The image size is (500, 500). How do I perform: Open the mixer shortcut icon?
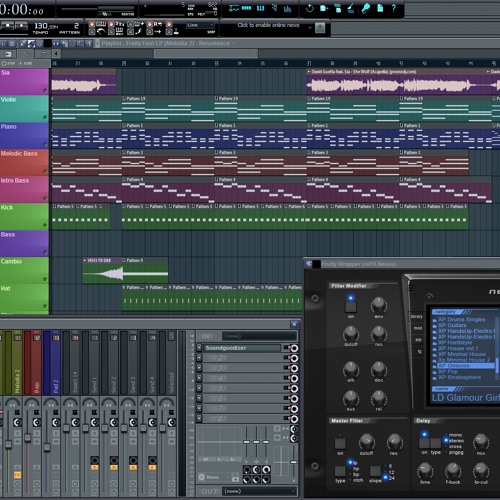click(x=287, y=8)
